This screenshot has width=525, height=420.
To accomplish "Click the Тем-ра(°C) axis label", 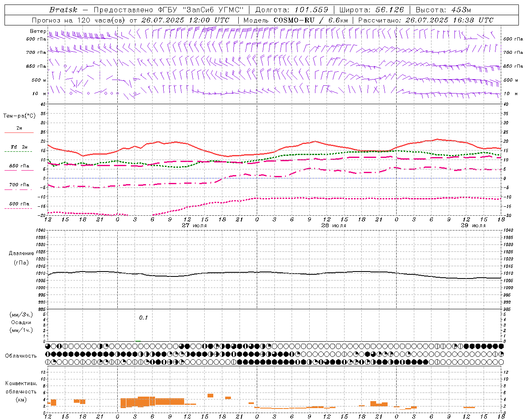I will (x=19, y=116).
